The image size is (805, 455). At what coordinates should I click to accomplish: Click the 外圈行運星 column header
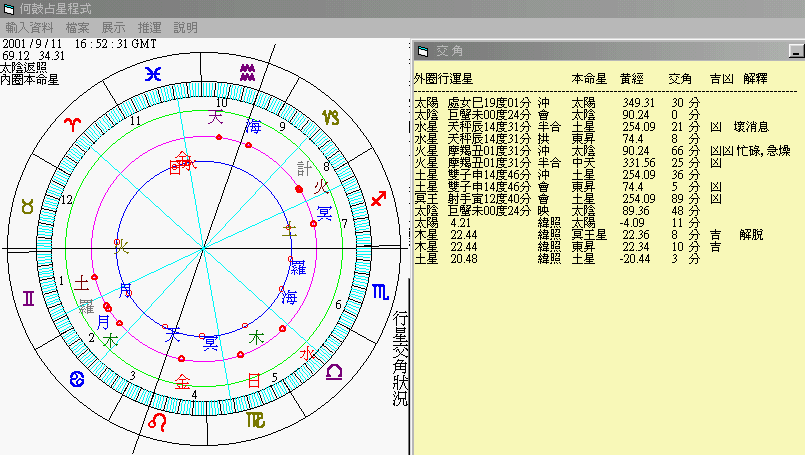443,79
